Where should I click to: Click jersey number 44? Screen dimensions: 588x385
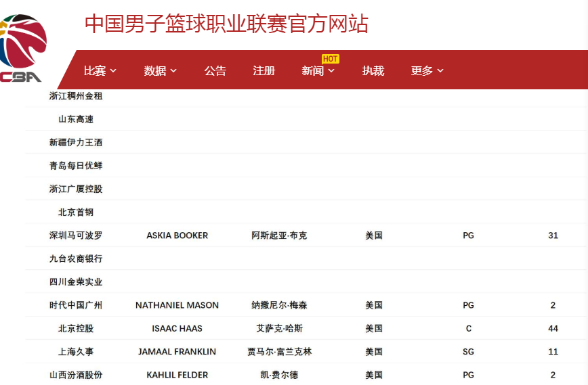[x=553, y=328]
